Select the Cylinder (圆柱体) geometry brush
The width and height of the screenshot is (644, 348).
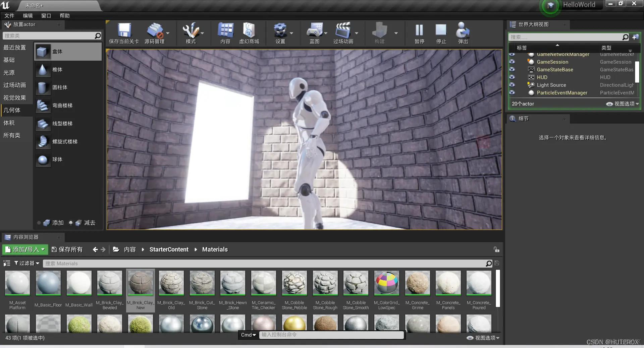pos(68,87)
